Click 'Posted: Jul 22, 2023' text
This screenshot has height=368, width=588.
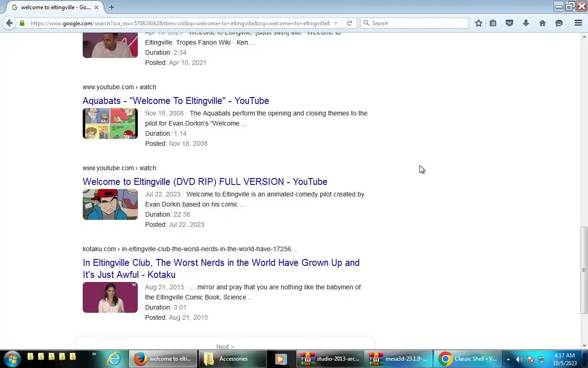click(x=175, y=224)
